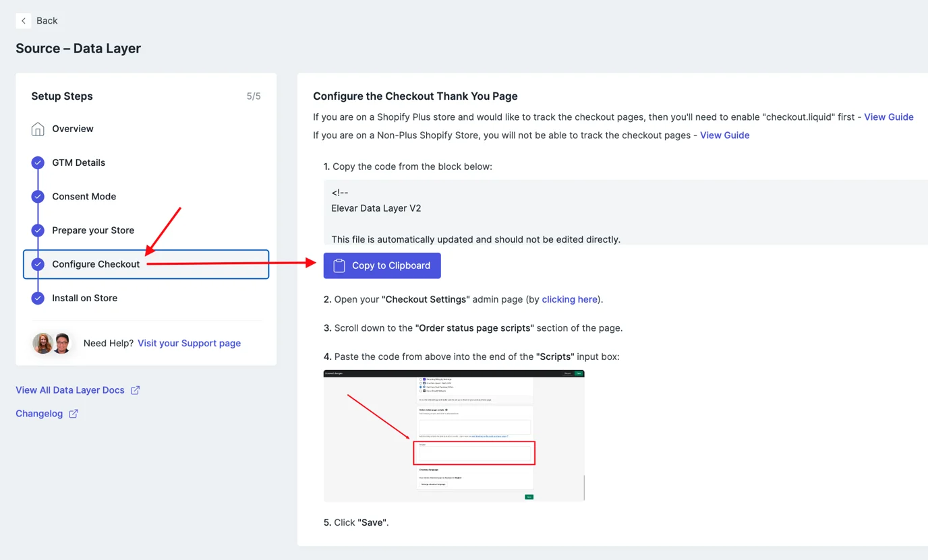Open the Scripts input box screenshot thumbnail
Screen dimensions: 928x560
click(x=454, y=435)
